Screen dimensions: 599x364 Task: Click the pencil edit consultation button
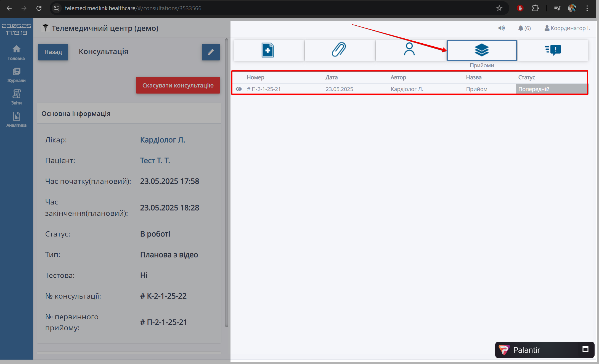[211, 52]
